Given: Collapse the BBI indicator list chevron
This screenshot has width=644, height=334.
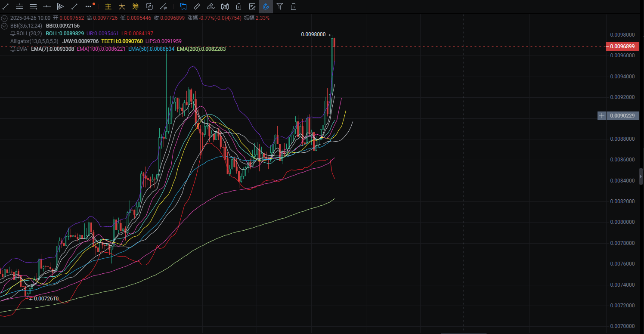Looking at the screenshot, I should pos(4,26).
